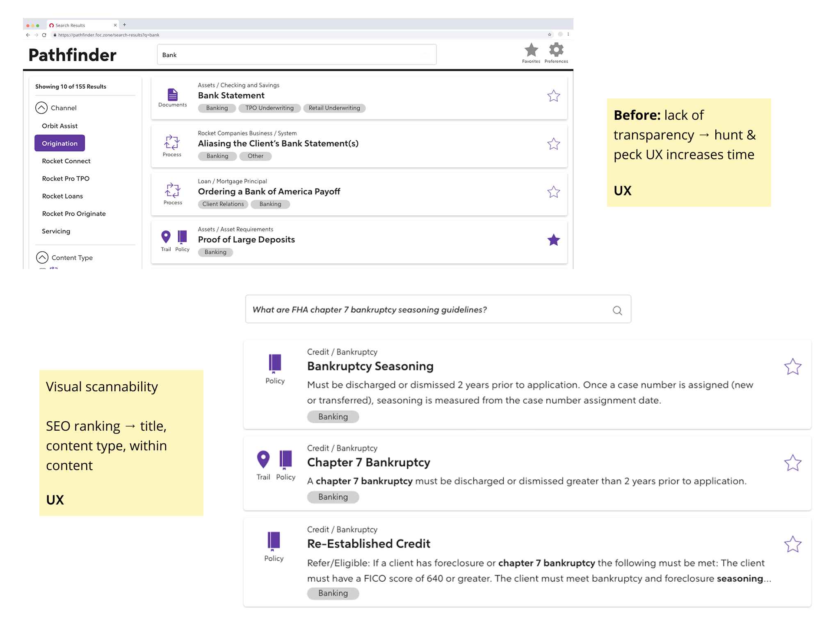The image size is (840, 630).
Task: Select the Origination channel filter
Action: click(x=60, y=143)
